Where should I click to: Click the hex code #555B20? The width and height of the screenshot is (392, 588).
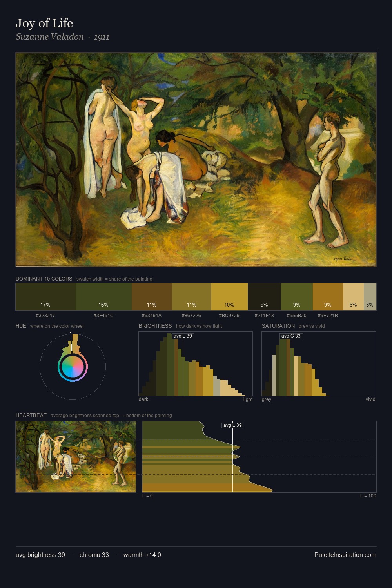click(297, 316)
